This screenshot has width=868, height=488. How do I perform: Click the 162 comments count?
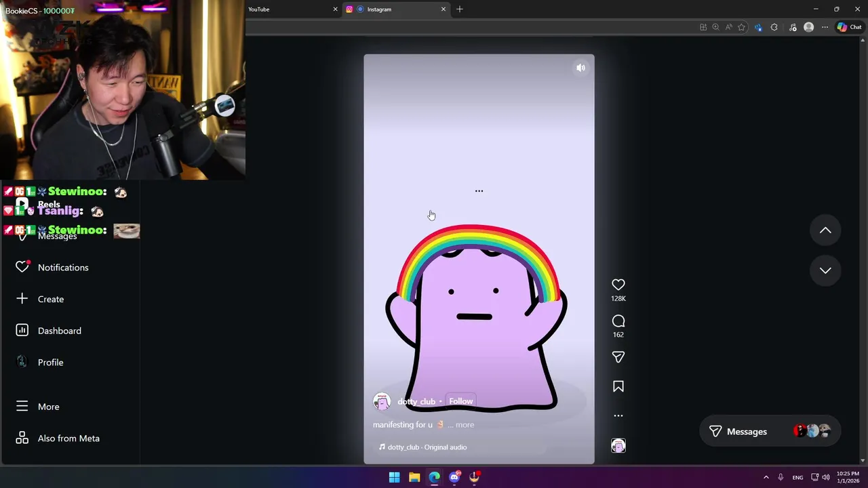(618, 335)
